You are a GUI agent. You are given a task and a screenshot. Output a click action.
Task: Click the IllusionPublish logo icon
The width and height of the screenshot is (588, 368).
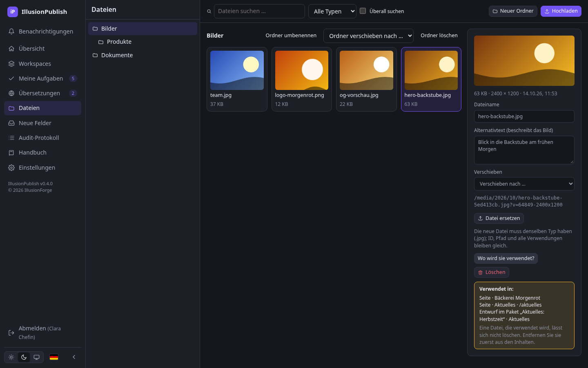13,12
